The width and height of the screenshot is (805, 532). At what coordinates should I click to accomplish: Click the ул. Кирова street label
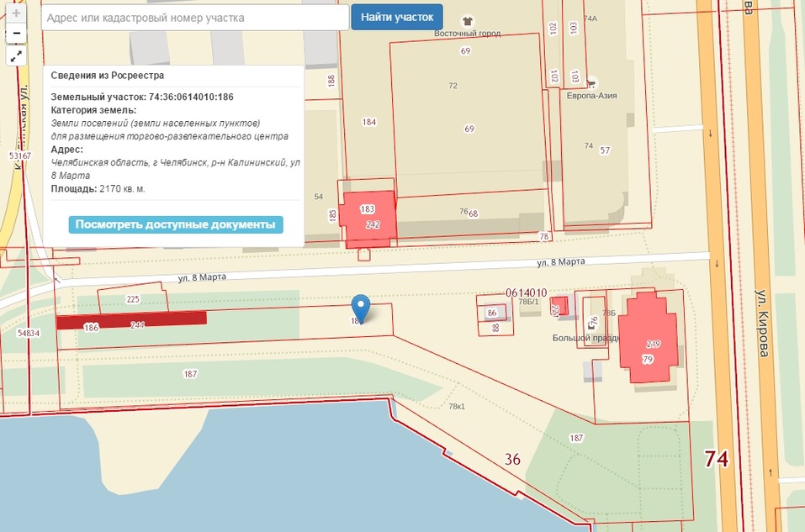pos(764,324)
